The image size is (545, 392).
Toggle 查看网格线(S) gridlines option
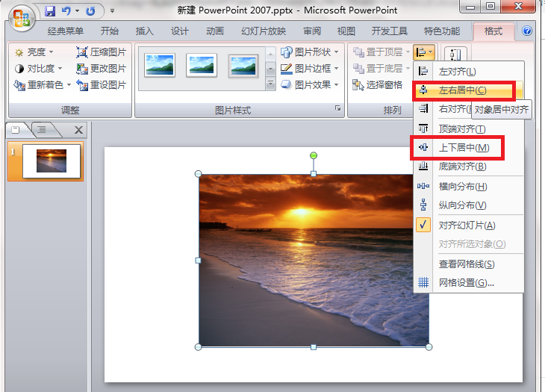pyautogui.click(x=469, y=264)
